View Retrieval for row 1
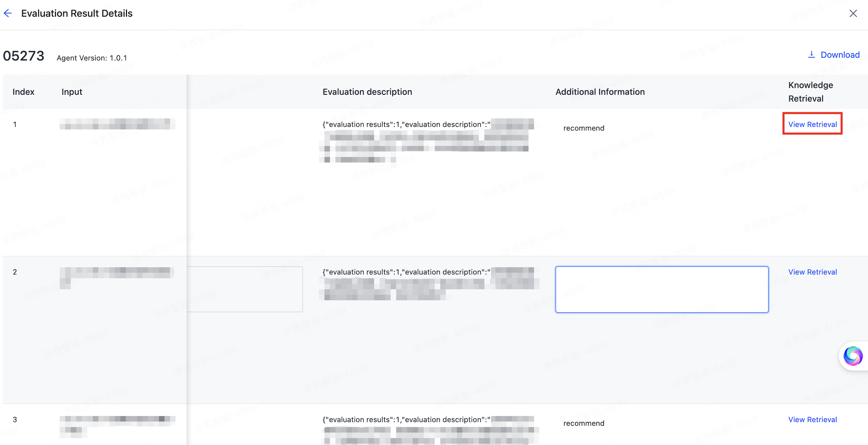The height and width of the screenshot is (445, 868). 813,124
